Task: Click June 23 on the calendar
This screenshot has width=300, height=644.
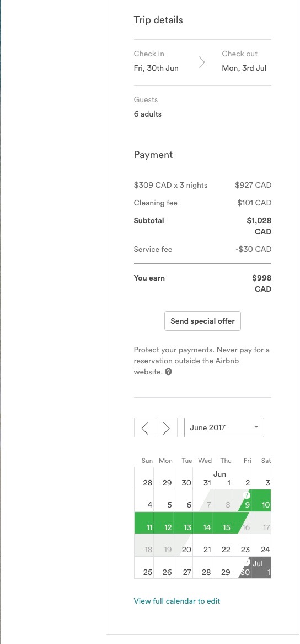Action: tap(242, 546)
